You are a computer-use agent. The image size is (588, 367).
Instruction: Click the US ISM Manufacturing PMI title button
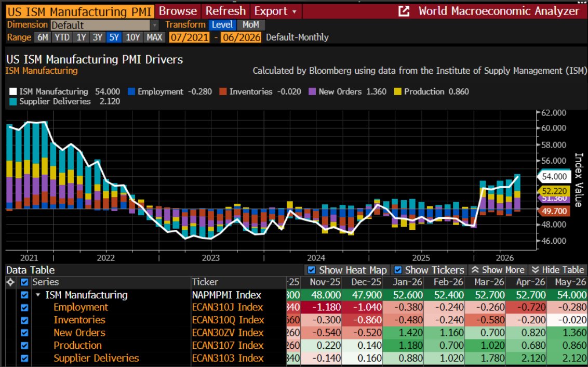click(80, 11)
